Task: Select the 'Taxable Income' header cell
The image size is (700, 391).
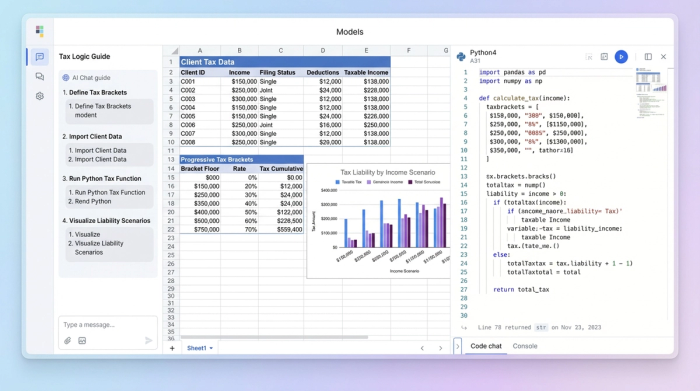Action: coord(366,72)
